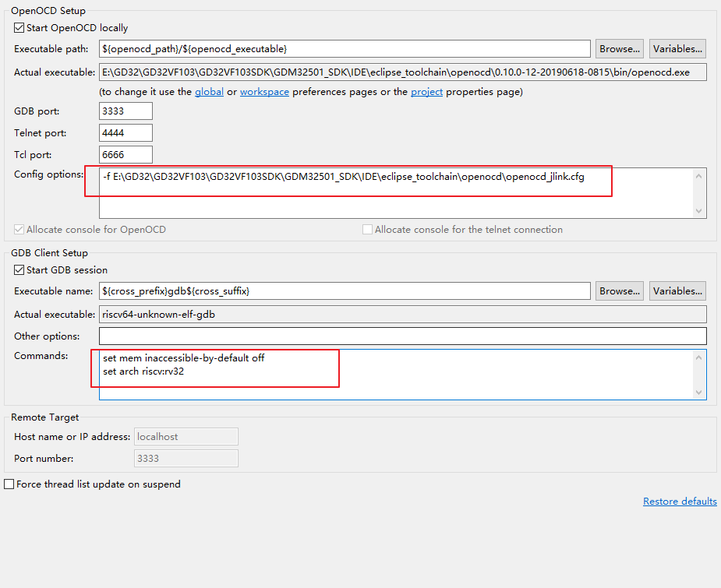The width and height of the screenshot is (721, 588).
Task: Click the GDB Other options field
Action: point(402,336)
